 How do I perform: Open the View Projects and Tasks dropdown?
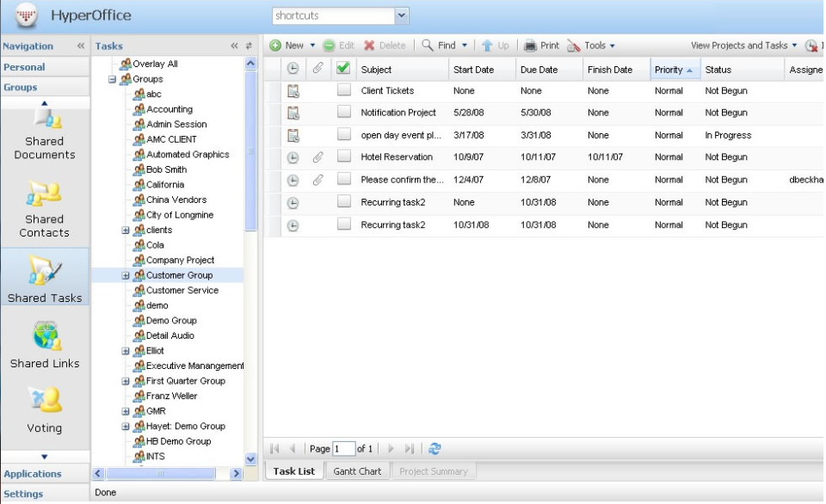click(x=743, y=46)
